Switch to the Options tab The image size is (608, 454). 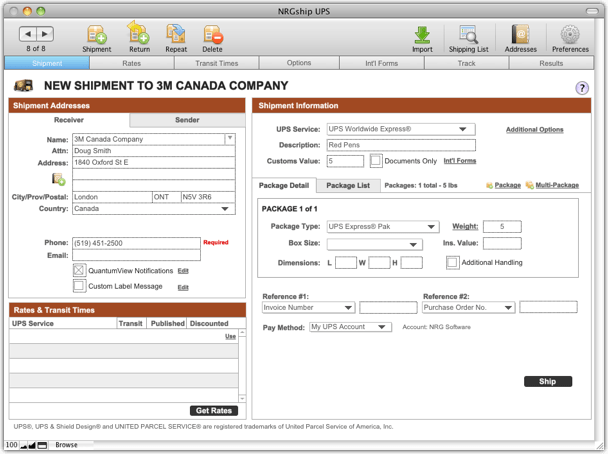[x=299, y=63]
